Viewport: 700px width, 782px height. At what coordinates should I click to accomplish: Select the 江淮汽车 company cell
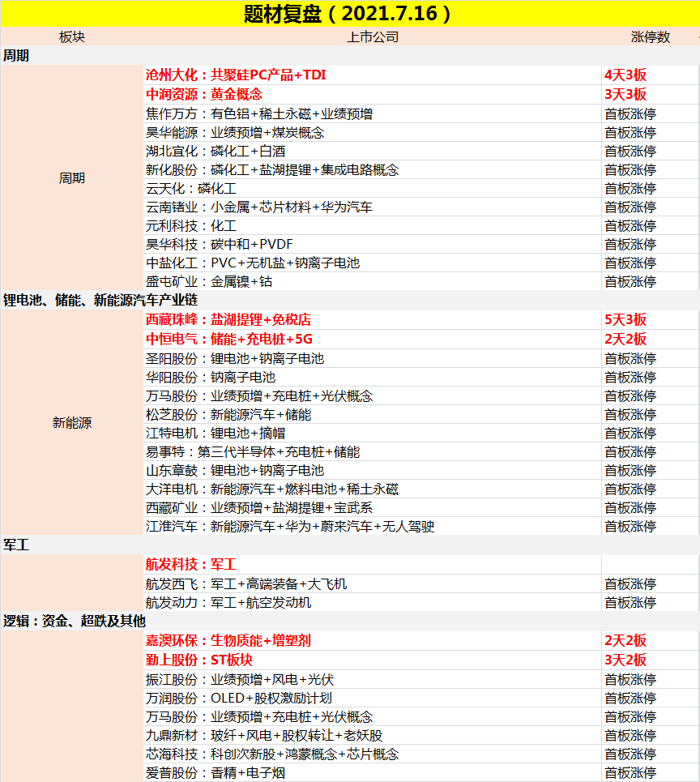[x=372, y=526]
